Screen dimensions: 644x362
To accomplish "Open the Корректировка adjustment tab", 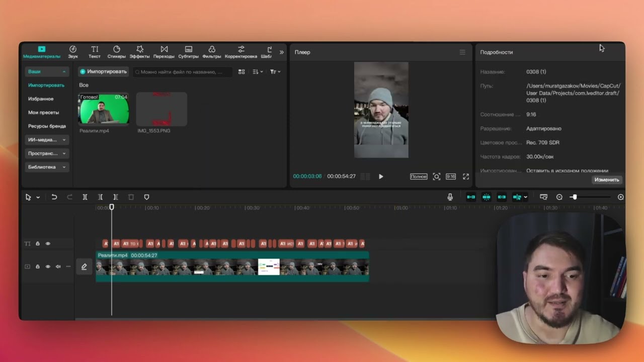I will [241, 52].
